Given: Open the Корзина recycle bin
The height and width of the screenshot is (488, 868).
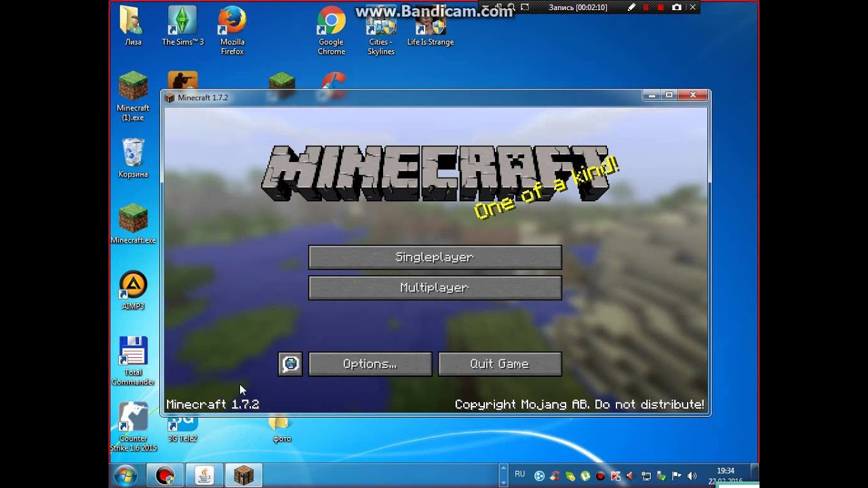Looking at the screenshot, I should point(133,158).
